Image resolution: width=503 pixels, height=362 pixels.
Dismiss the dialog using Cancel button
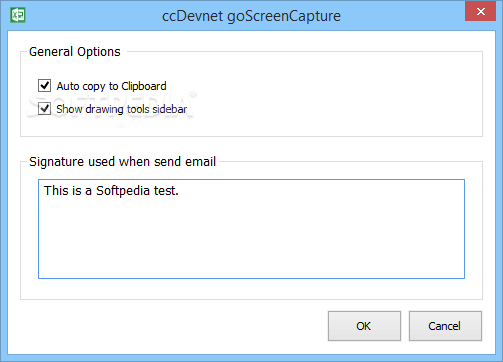[x=445, y=326]
